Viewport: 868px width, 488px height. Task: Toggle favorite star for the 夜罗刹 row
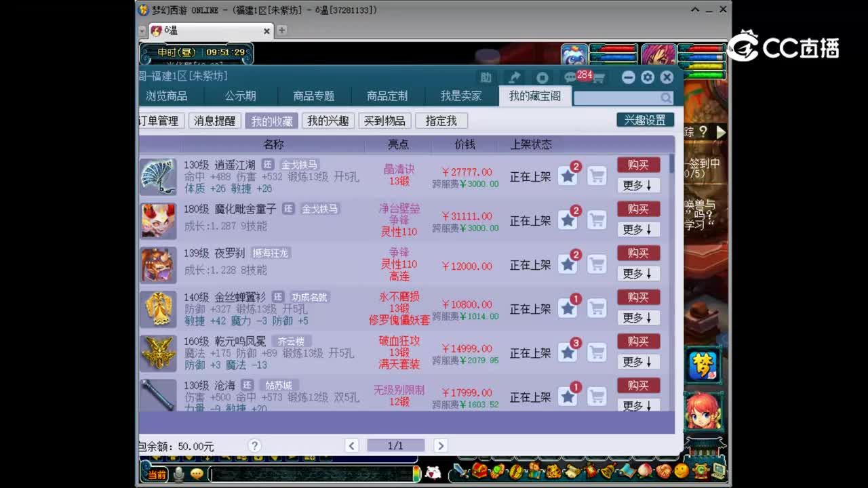click(x=568, y=264)
